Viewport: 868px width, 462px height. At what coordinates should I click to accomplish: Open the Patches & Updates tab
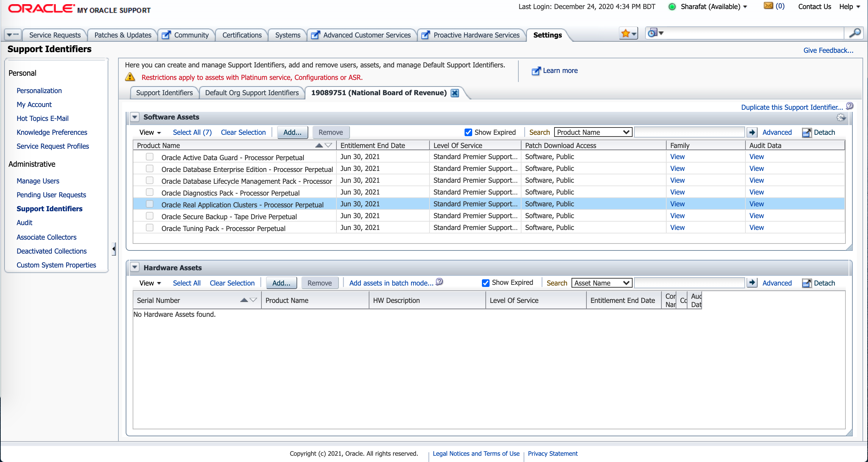coord(123,35)
